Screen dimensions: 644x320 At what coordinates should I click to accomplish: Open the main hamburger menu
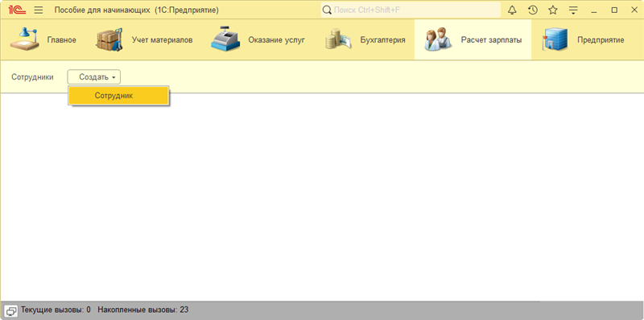(38, 10)
